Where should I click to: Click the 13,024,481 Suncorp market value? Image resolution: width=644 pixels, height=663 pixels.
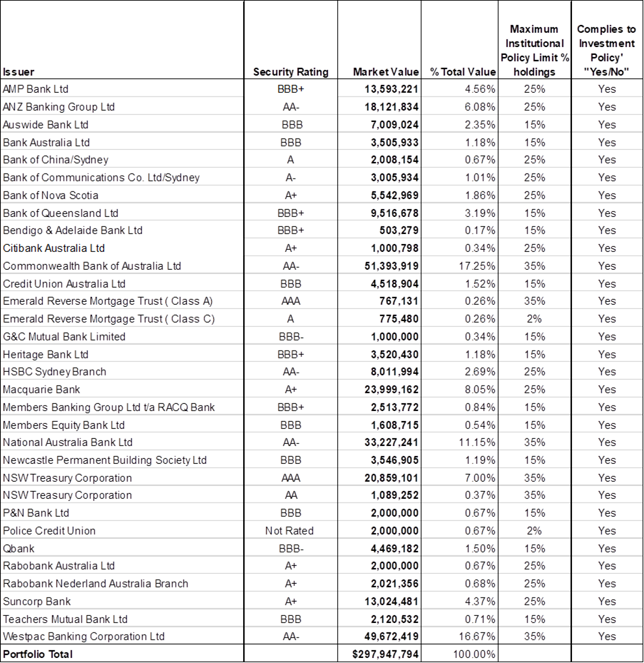pyautogui.click(x=392, y=601)
